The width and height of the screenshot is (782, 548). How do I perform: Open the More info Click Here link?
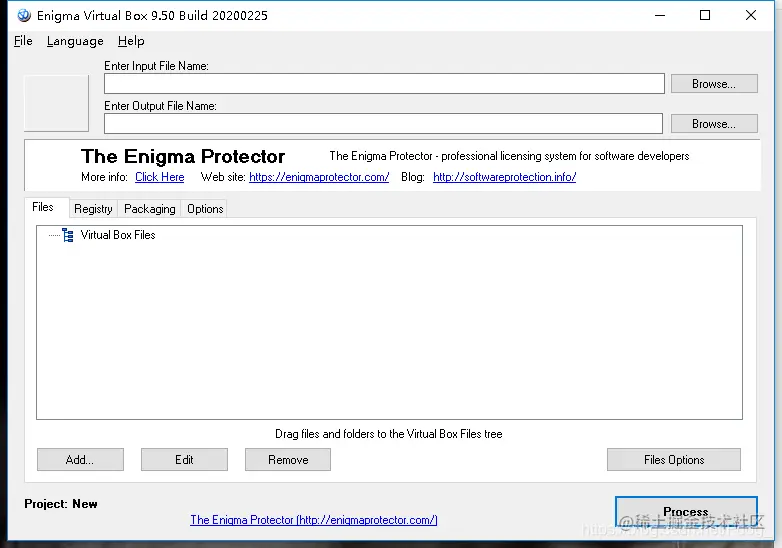160,177
